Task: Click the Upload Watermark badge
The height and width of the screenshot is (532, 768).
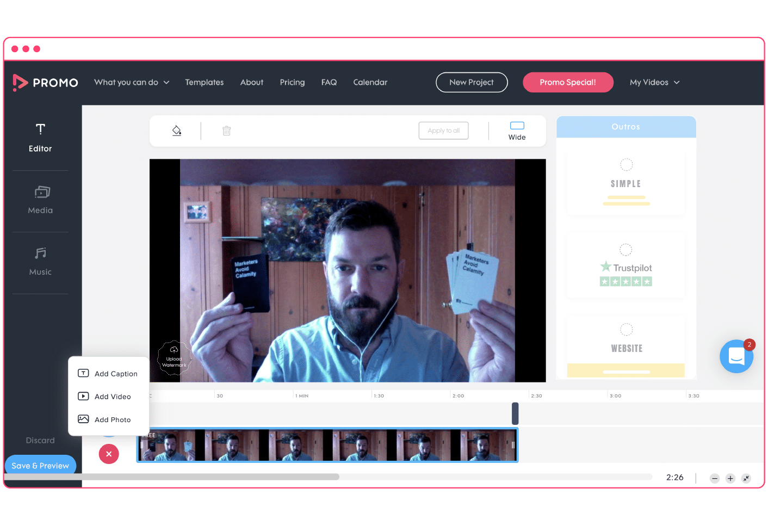Action: click(x=174, y=358)
